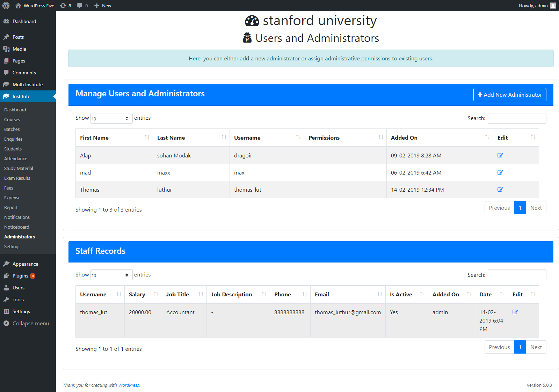Screen dimensions: 559x392
Task: Focus the Staff Records Search field
Action: pyautogui.click(x=517, y=275)
